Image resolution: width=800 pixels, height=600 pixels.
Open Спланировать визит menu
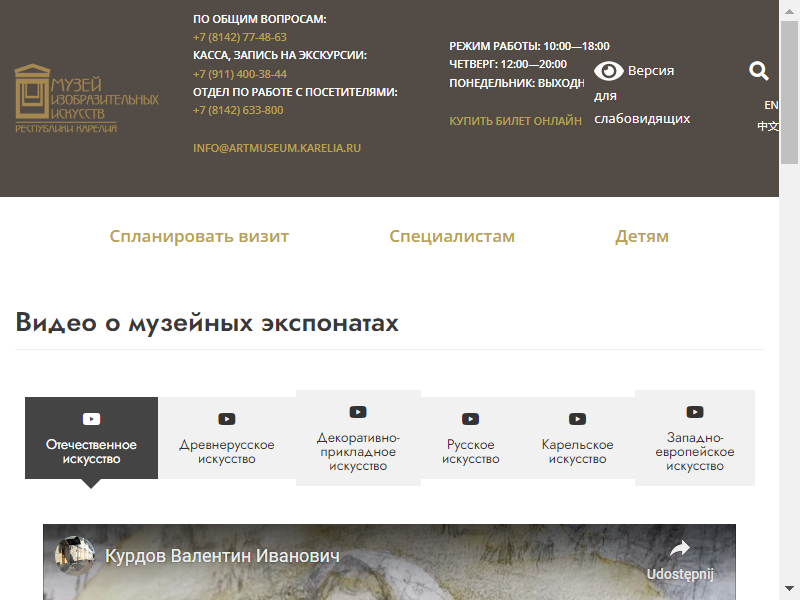pyautogui.click(x=199, y=236)
